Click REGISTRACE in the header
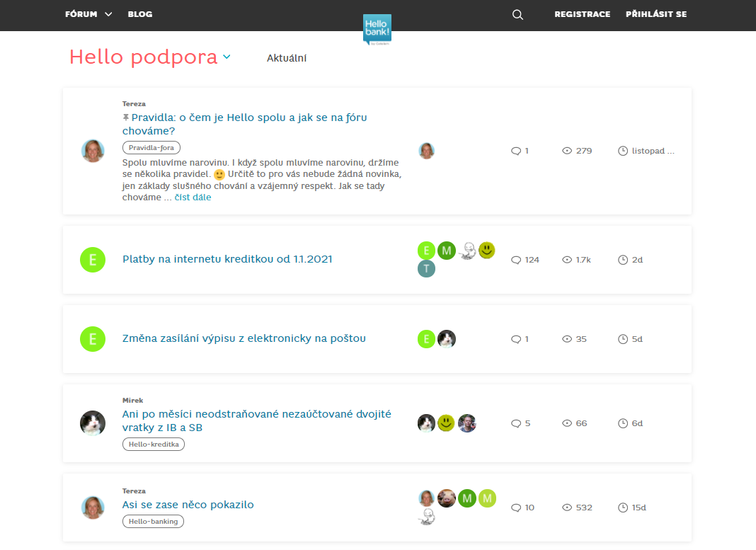Screen dimensions: 756x550 [x=582, y=14]
